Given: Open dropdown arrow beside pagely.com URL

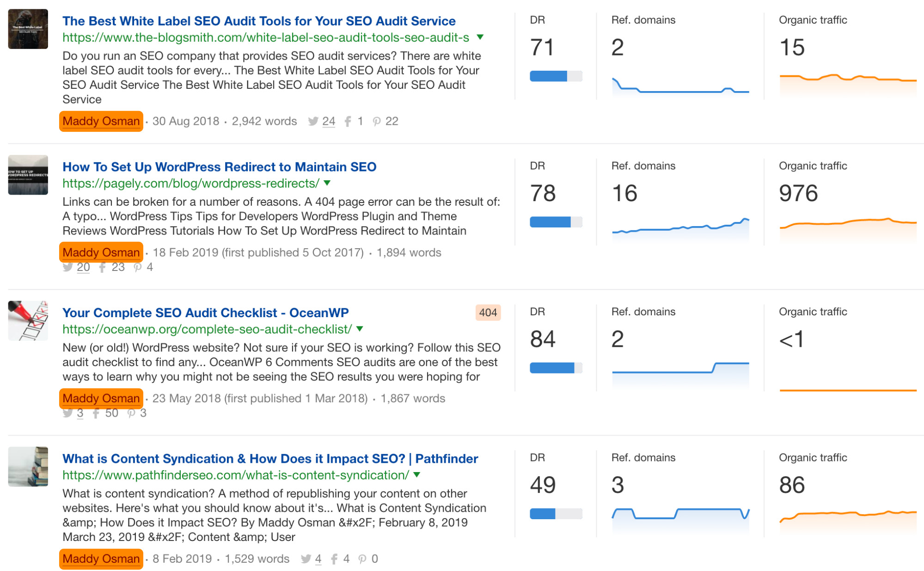Looking at the screenshot, I should pyautogui.click(x=327, y=183).
